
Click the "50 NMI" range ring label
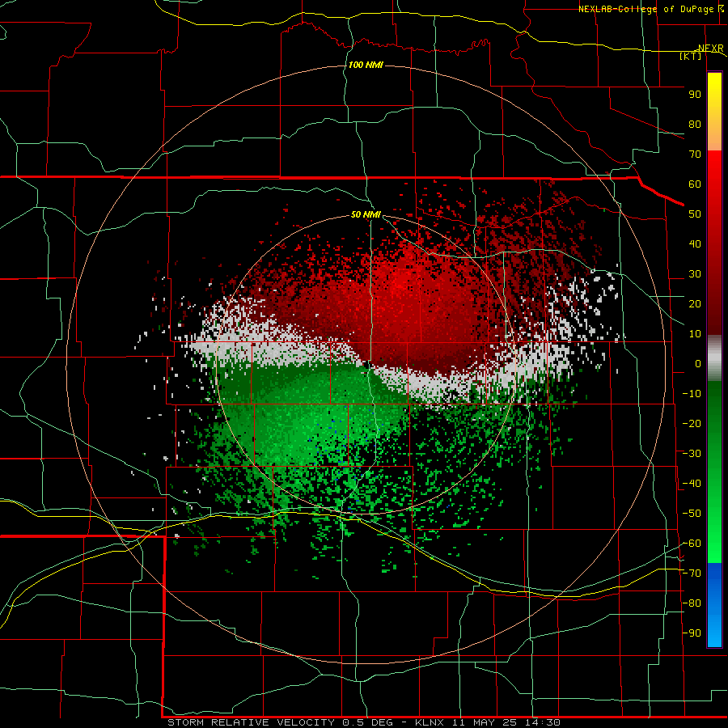pyautogui.click(x=366, y=214)
